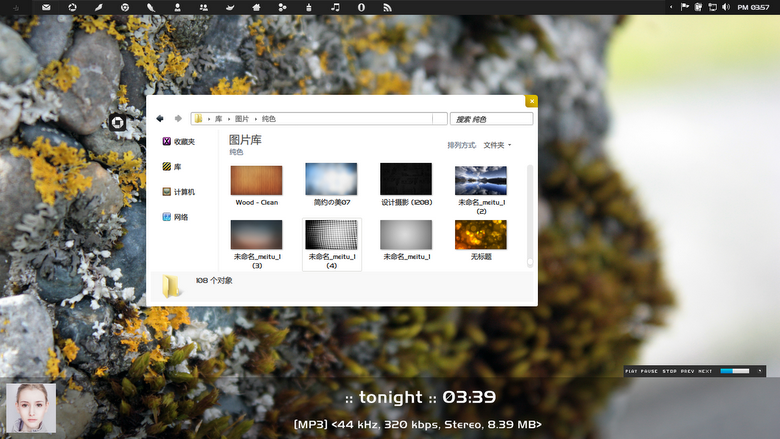Go forward with the Explorer forward arrow

coord(178,118)
